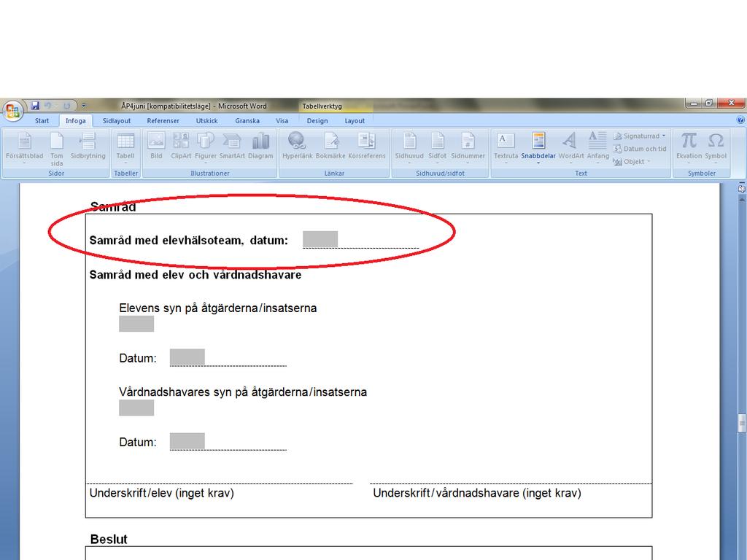The width and height of the screenshot is (747, 560).
Task: Open the Tabellverktyg Layout tab
Action: (x=355, y=121)
